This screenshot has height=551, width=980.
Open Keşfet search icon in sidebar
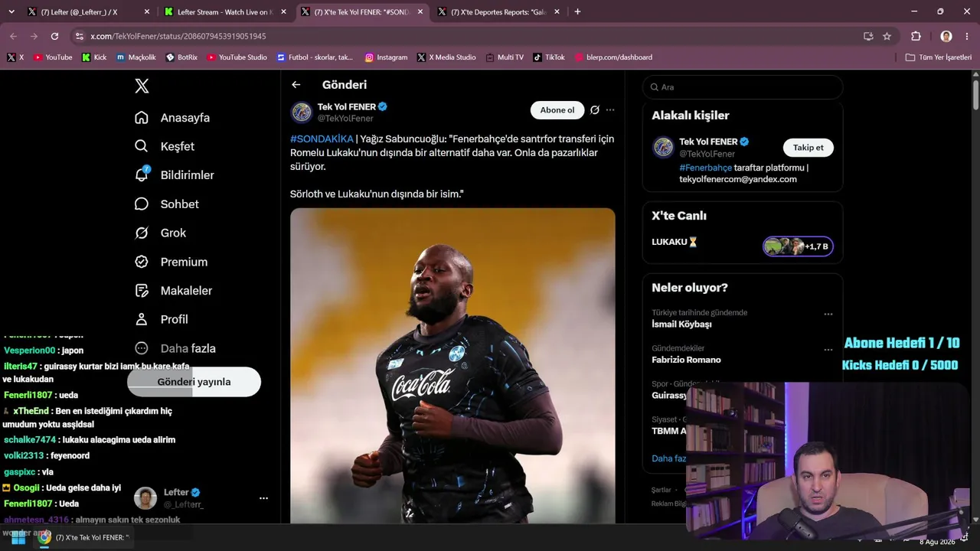pyautogui.click(x=142, y=146)
